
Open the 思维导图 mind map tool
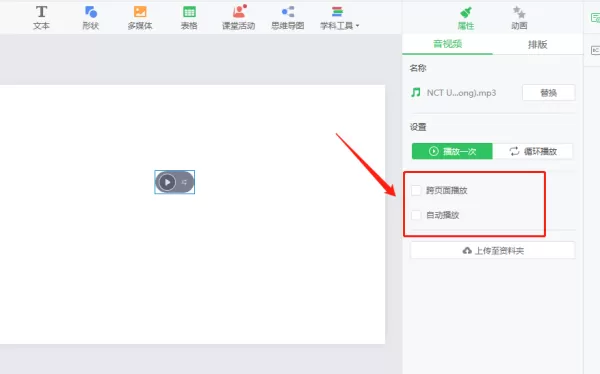pyautogui.click(x=288, y=18)
